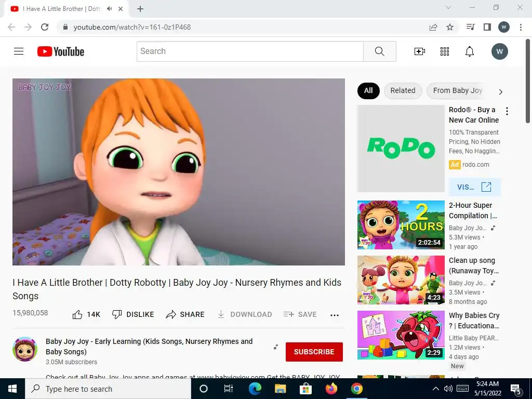The width and height of the screenshot is (532, 399).
Task: Open 2-Hour Super Compilation video title
Action: coord(473,210)
